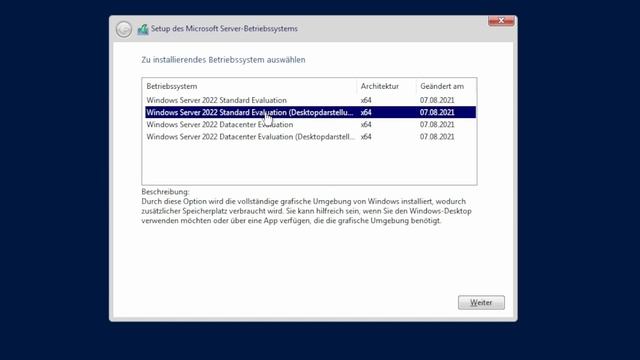Select Standard Evaluation (Desktopdarstellung) row
The width and height of the screenshot is (640, 360).
pos(310,112)
